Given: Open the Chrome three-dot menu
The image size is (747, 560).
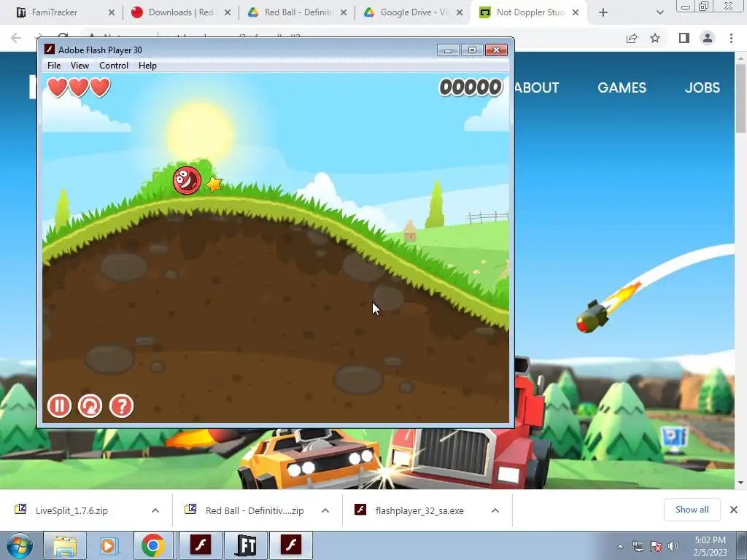Looking at the screenshot, I should 731,38.
